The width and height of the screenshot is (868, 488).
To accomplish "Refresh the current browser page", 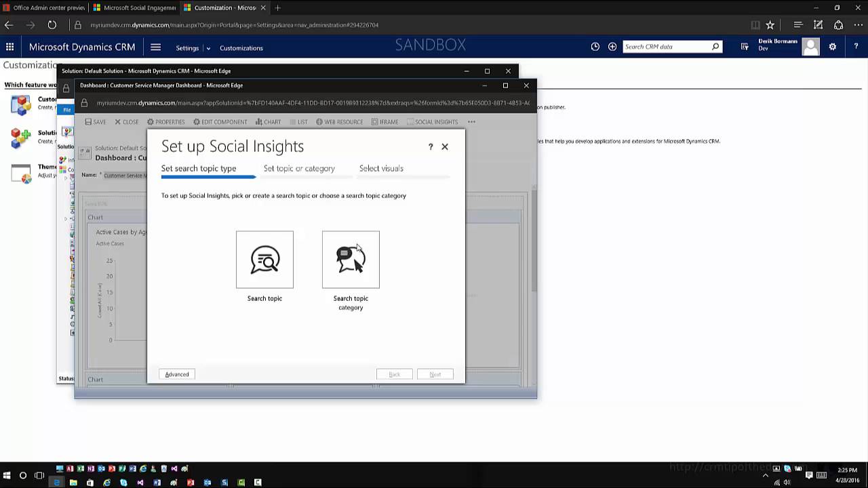I will [x=52, y=25].
